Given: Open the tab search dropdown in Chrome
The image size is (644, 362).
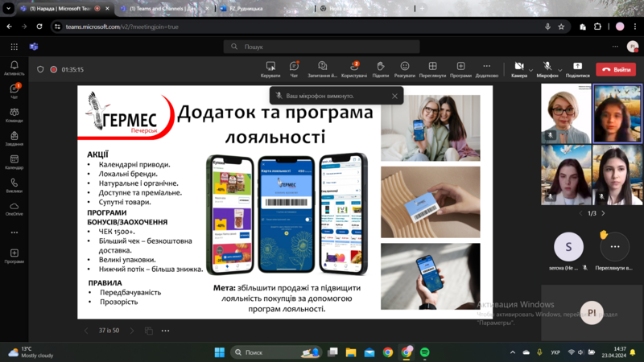Looking at the screenshot, I should [8, 8].
